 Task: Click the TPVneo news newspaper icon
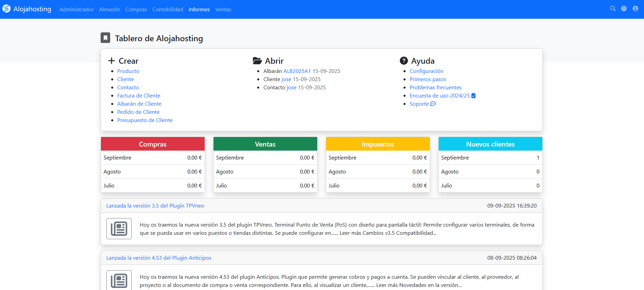pos(119,229)
